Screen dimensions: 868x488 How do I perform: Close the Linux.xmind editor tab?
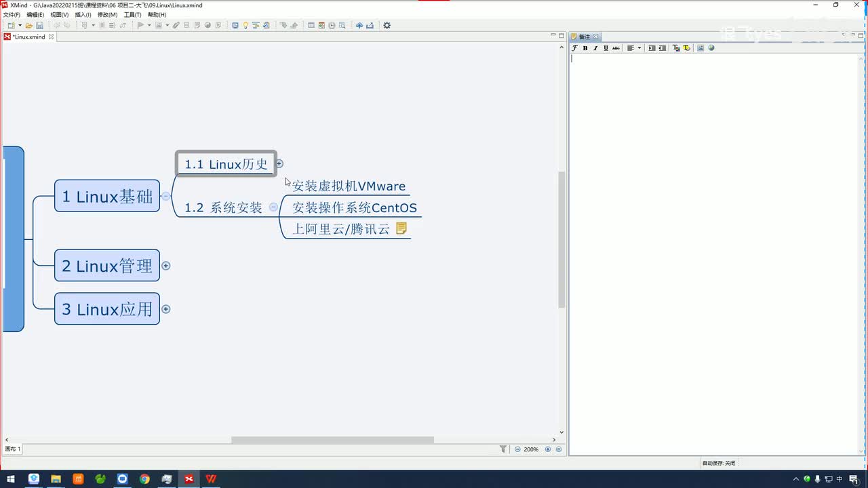pos(51,37)
